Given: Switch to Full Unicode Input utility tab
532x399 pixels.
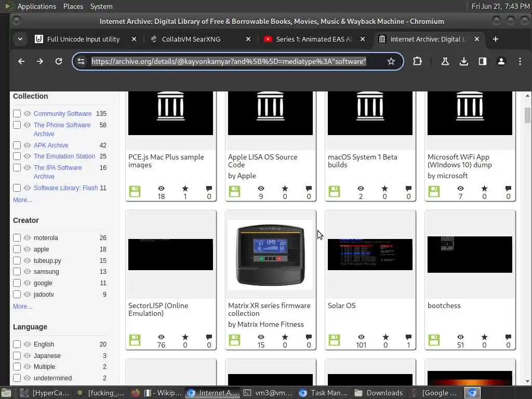Looking at the screenshot, I should click(x=84, y=39).
